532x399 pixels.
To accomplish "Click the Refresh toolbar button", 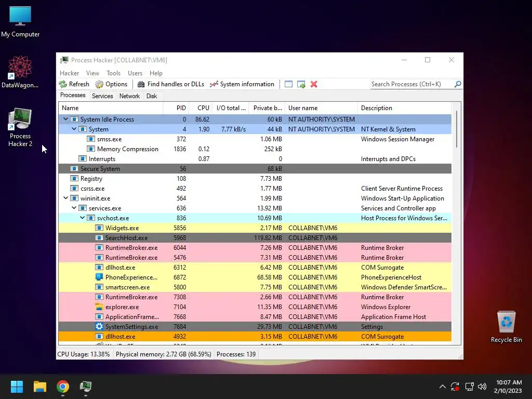I will tap(74, 84).
